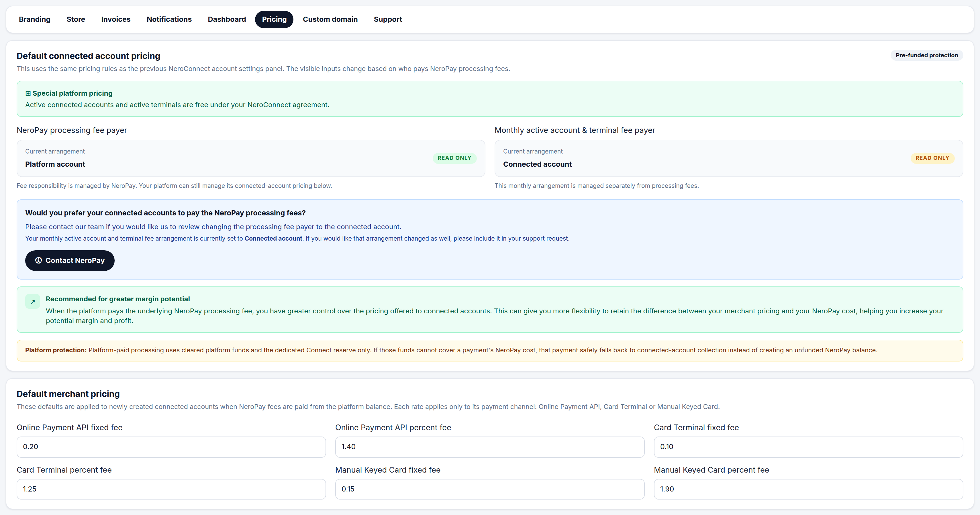Click the bold 'Connected account' in the blue notice

[273, 239]
